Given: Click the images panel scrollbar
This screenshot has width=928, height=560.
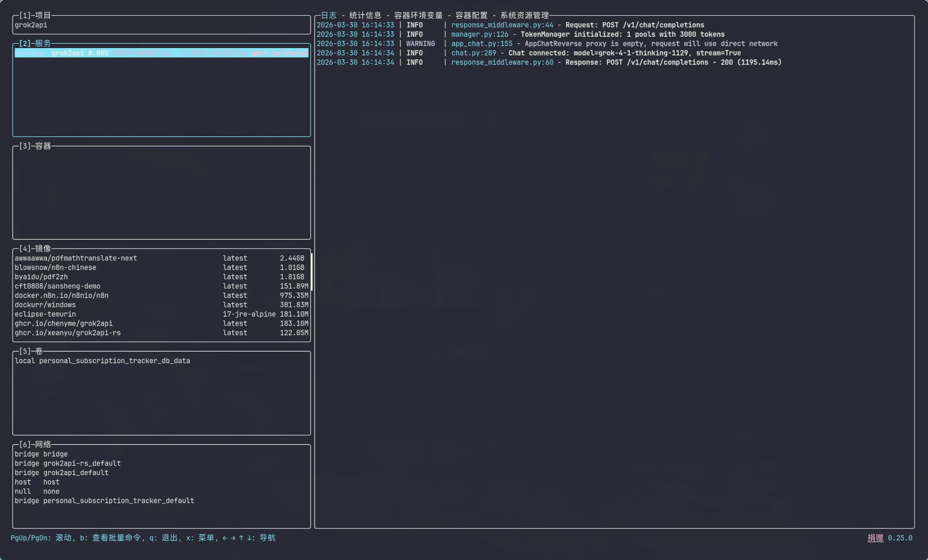Looking at the screenshot, I should coord(312,271).
